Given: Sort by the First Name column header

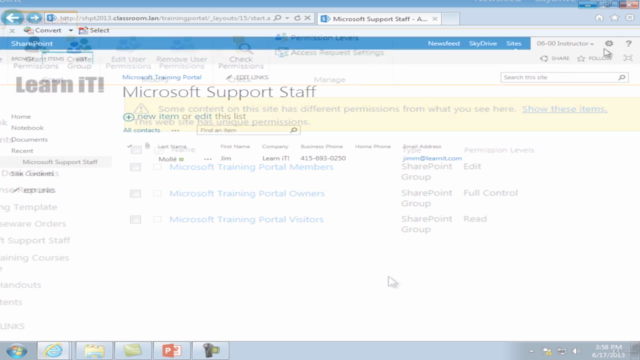Looking at the screenshot, I should click(235, 146).
